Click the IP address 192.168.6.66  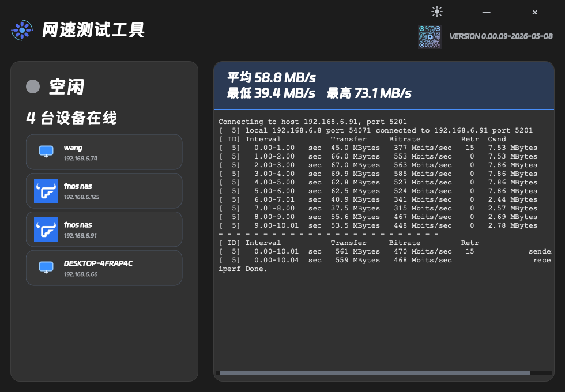point(81,274)
